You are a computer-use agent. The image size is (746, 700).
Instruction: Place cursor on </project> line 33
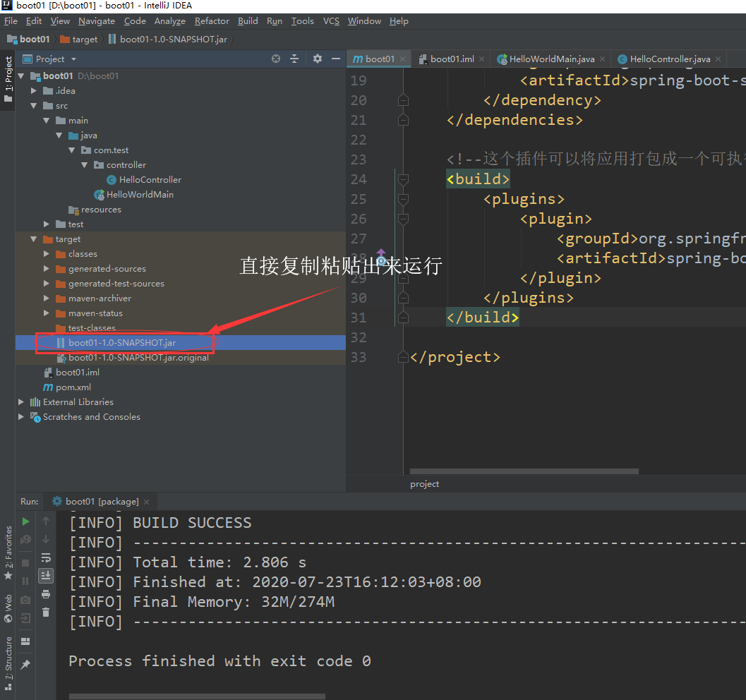point(455,357)
